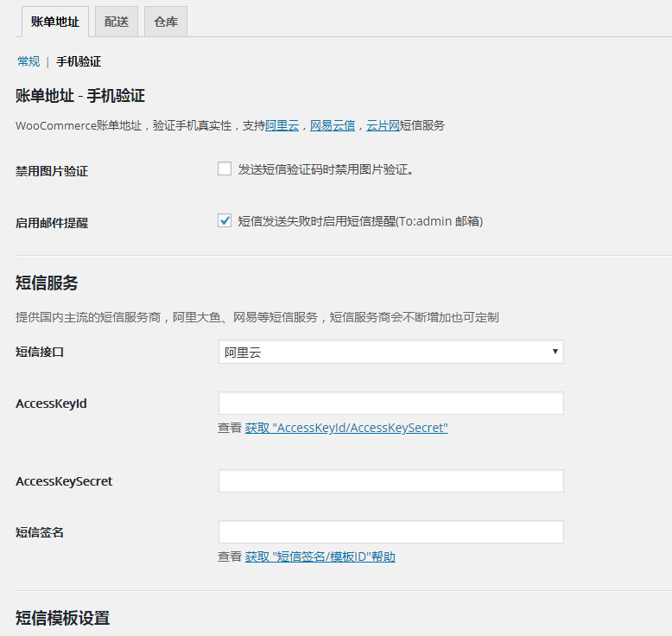The width and height of the screenshot is (672, 636).
Task: Open the 阿里云 link in the description
Action: coord(282,125)
